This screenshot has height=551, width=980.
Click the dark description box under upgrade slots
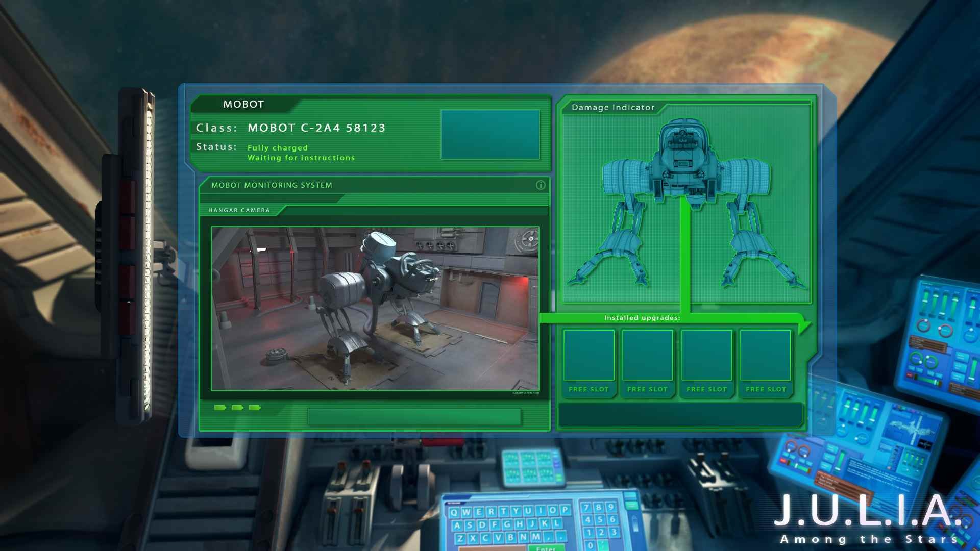point(680,415)
